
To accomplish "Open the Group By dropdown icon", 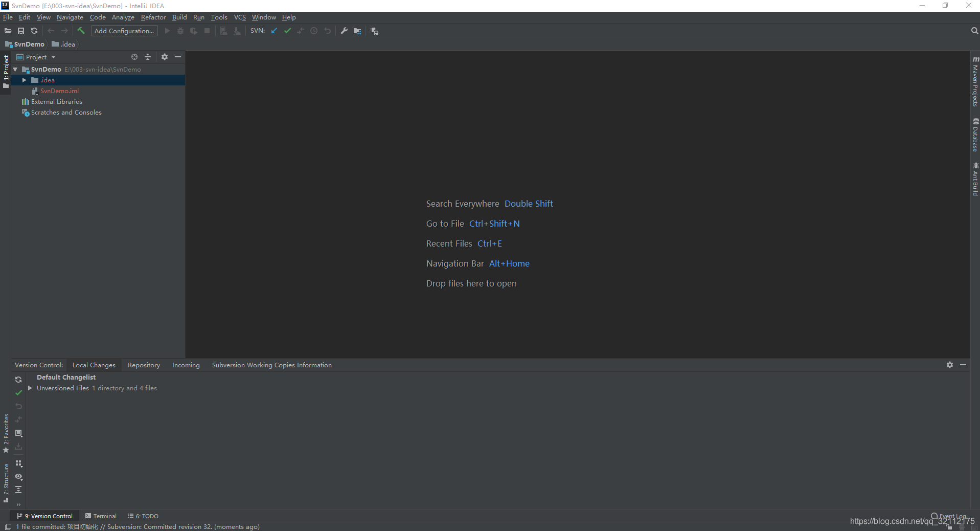I will [x=18, y=463].
